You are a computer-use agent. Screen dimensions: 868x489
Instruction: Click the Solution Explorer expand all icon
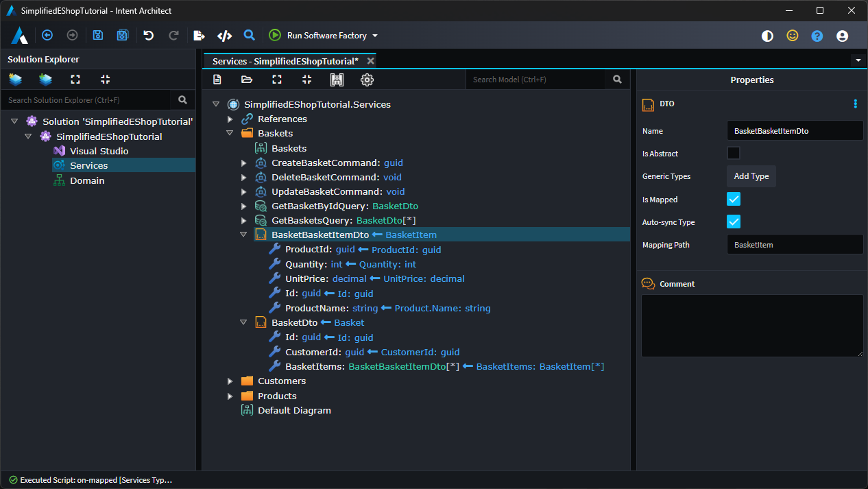[75, 80]
